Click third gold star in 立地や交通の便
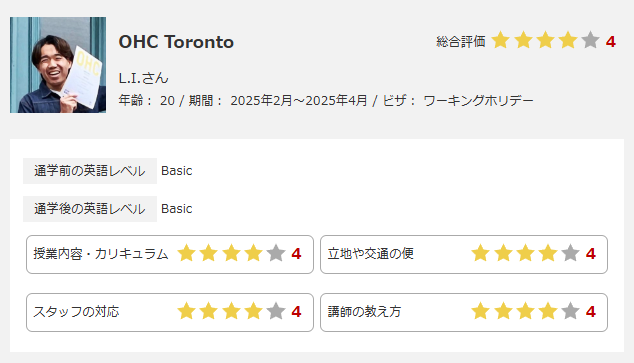Viewport: 634px width, 363px height. pyautogui.click(x=525, y=253)
